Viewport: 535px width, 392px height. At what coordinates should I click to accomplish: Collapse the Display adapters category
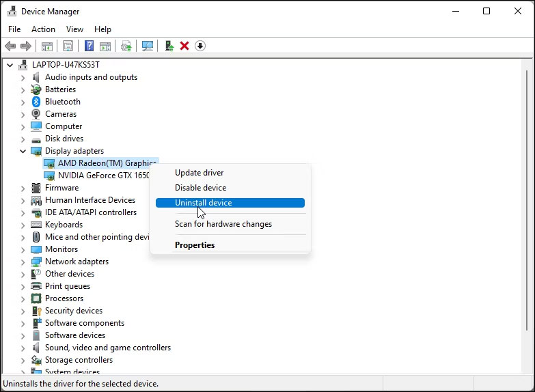(x=23, y=151)
